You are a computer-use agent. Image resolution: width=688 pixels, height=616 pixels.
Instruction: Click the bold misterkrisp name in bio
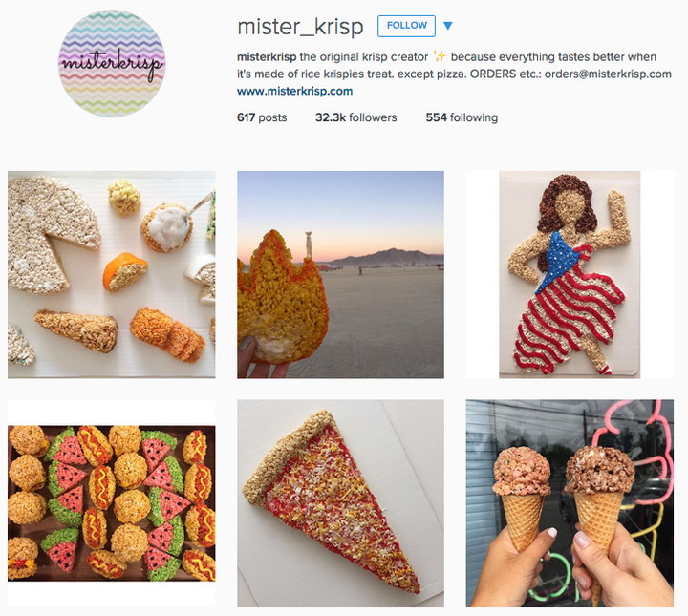pyautogui.click(x=267, y=57)
